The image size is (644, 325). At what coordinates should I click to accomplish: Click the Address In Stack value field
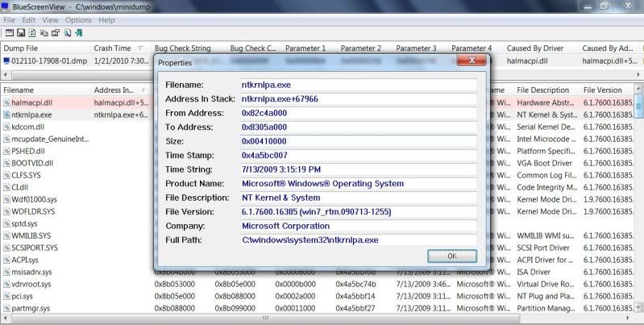[359, 99]
